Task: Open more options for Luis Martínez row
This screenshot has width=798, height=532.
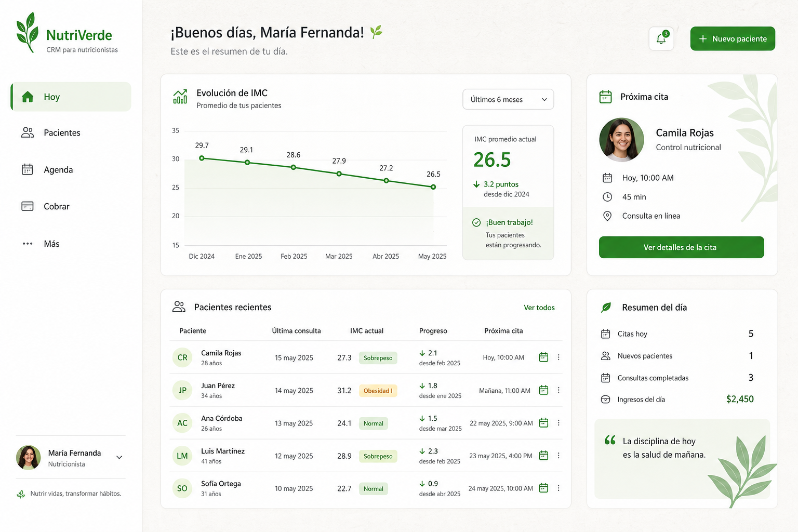Action: pyautogui.click(x=558, y=455)
